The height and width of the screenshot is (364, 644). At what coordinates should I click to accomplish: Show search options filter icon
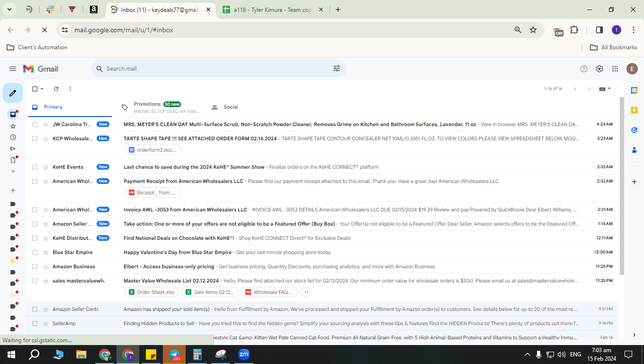click(337, 69)
